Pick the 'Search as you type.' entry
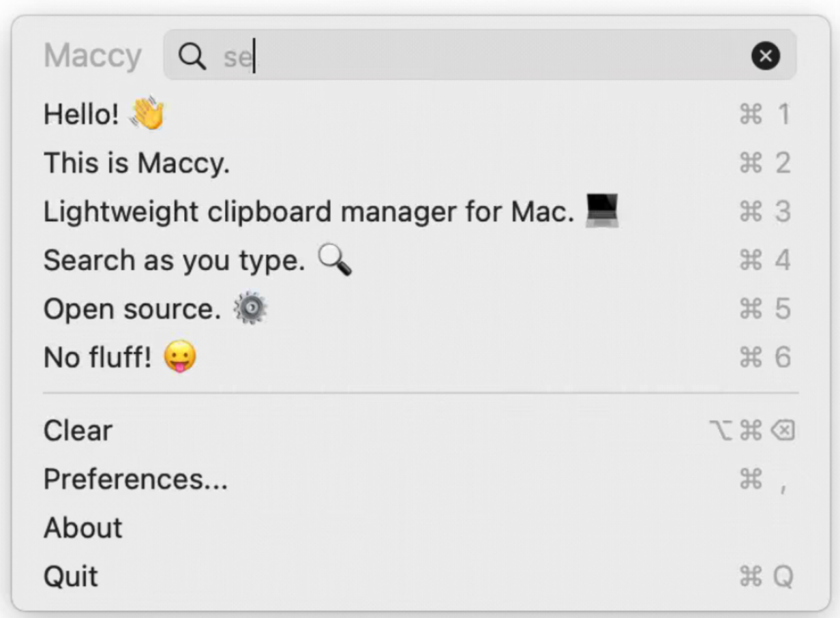 pyautogui.click(x=174, y=261)
